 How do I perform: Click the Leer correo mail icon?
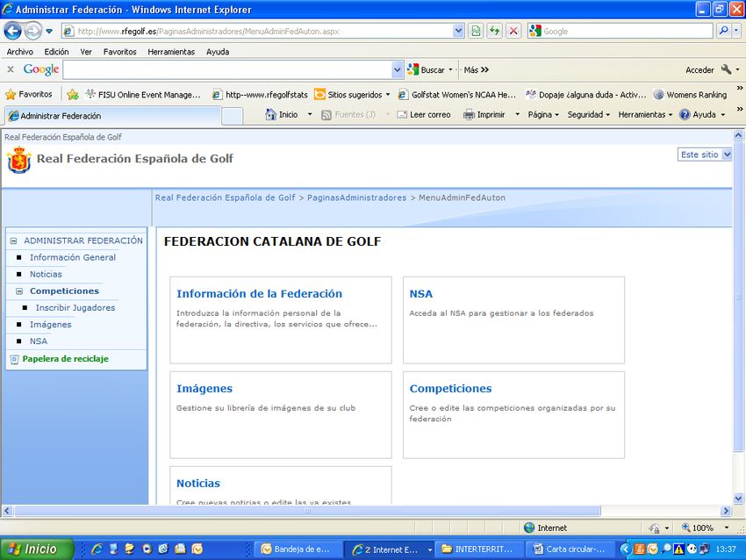point(402,114)
